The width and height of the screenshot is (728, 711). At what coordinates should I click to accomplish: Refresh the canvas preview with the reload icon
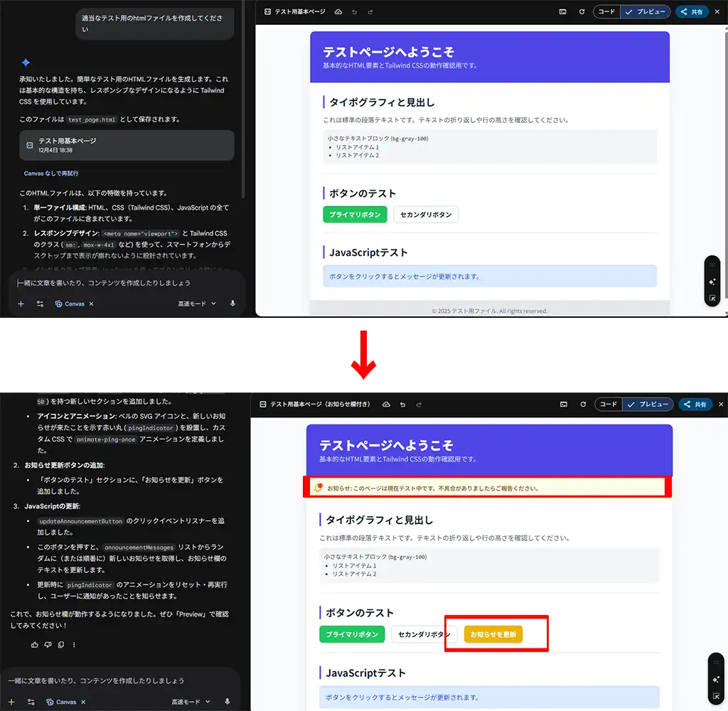580,11
